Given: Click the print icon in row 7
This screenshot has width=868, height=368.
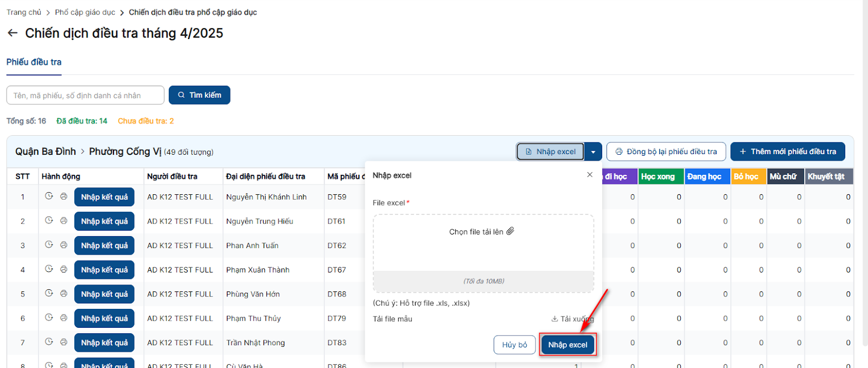Looking at the screenshot, I should [63, 342].
